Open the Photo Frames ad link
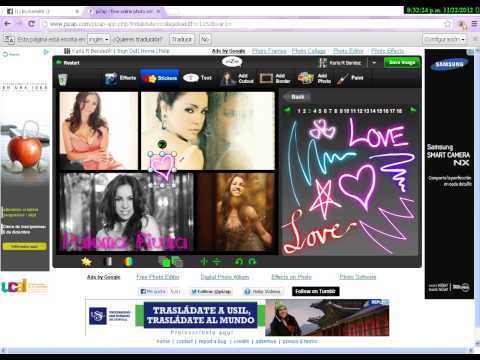This screenshot has height=360, width=480. (269, 51)
